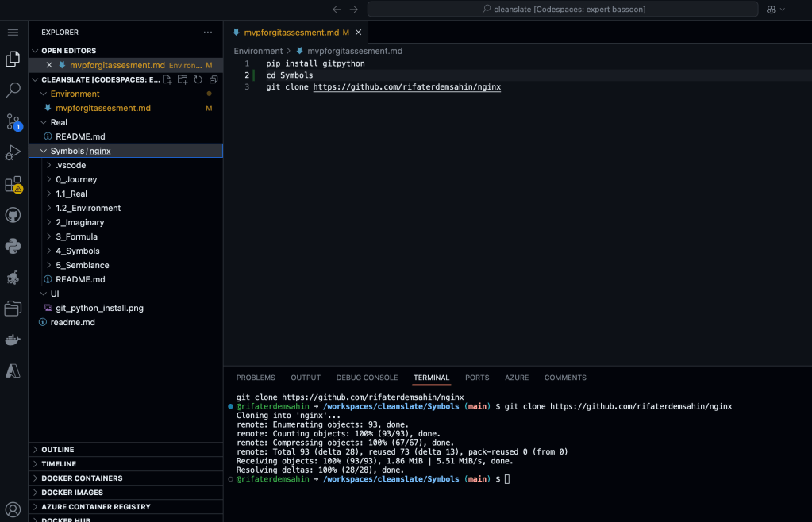This screenshot has height=522, width=812.
Task: Expand the 1.2_Environment folder
Action: (x=49, y=208)
